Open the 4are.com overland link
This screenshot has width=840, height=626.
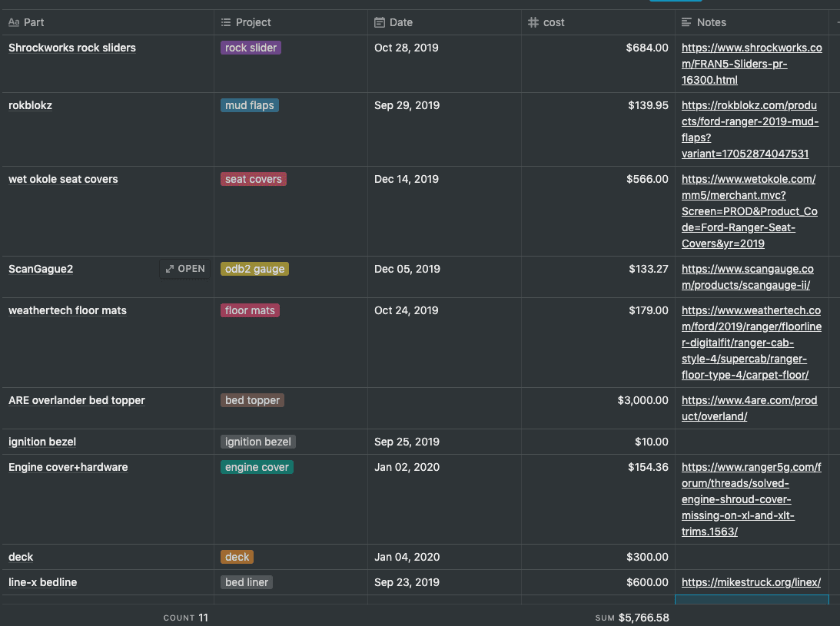(749, 408)
